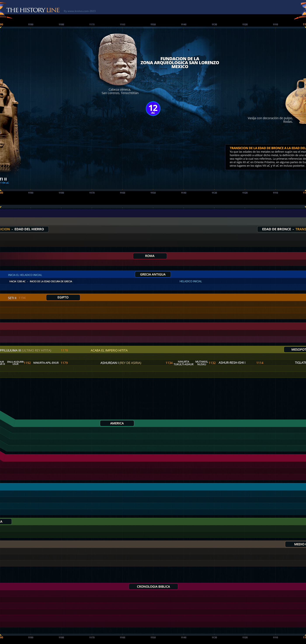Click 'SETI II 1194' in the Egypt band
The height and width of the screenshot is (644, 306).
17,298
